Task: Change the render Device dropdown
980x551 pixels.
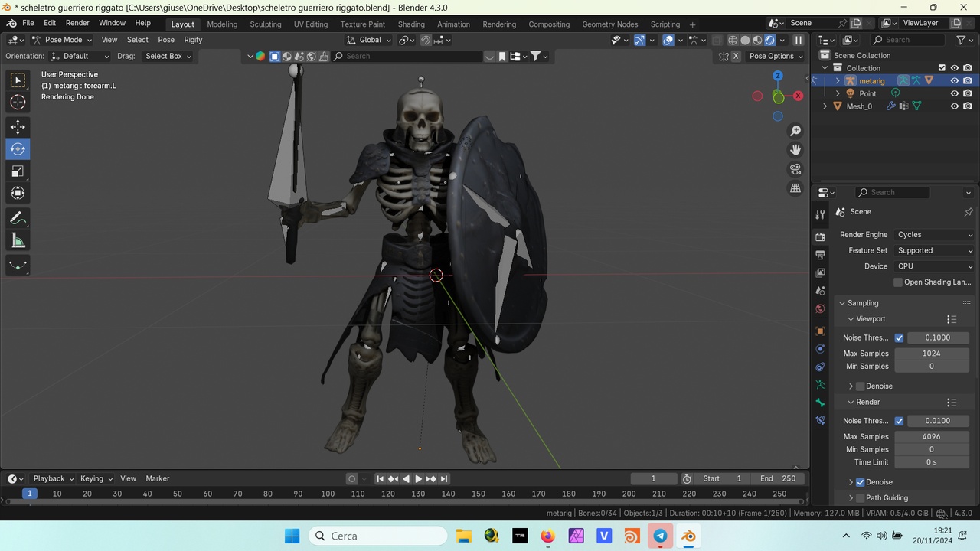Action: pyautogui.click(x=934, y=266)
